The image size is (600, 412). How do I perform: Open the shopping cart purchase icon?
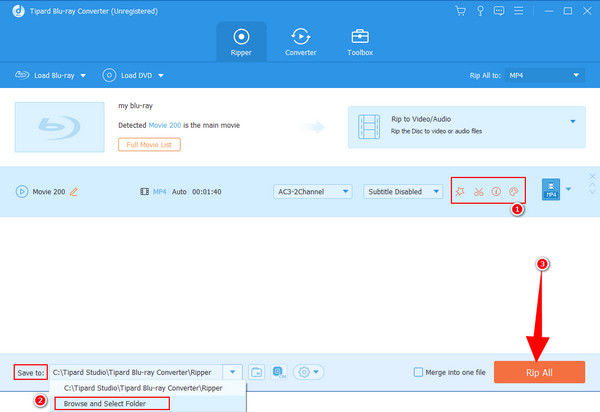(460, 11)
